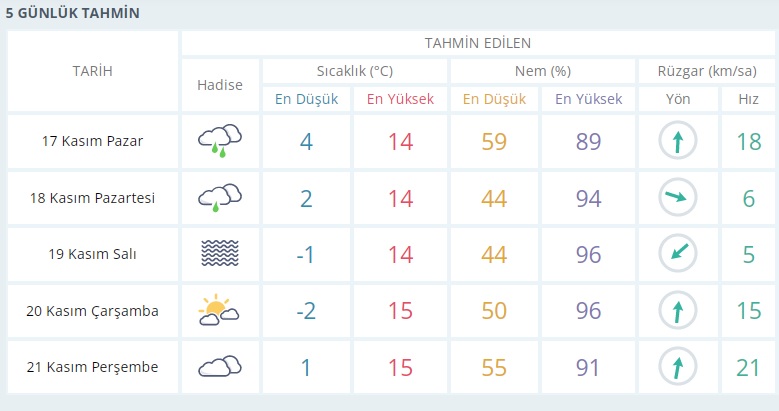
Task: Click the 5 GÜNLÜK TAHMİN heading
Action: [x=72, y=14]
